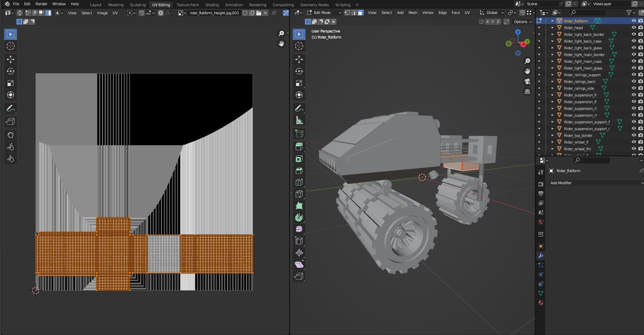Click the outliner search field
This screenshot has width=644, height=335.
[588, 12]
